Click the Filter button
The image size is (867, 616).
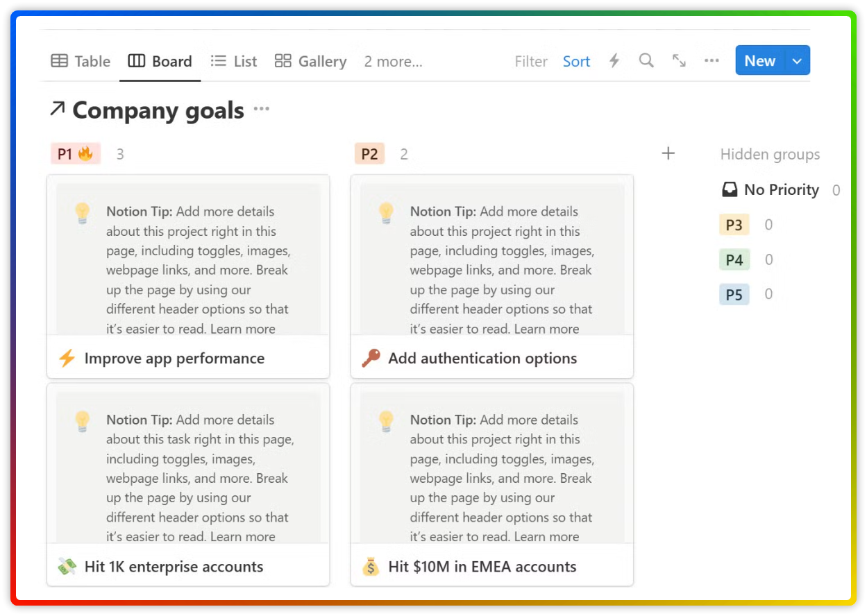coord(531,61)
